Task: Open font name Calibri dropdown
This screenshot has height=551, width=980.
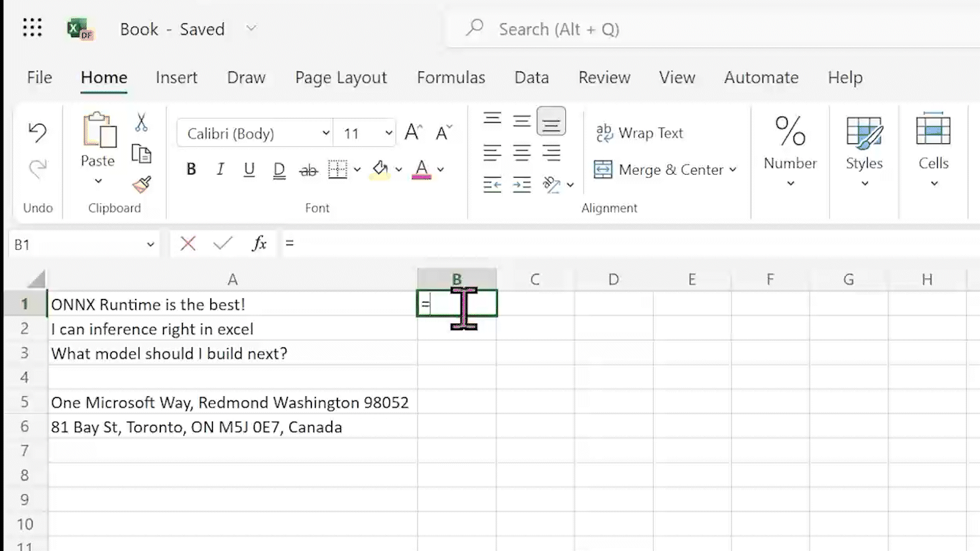Action: [326, 133]
